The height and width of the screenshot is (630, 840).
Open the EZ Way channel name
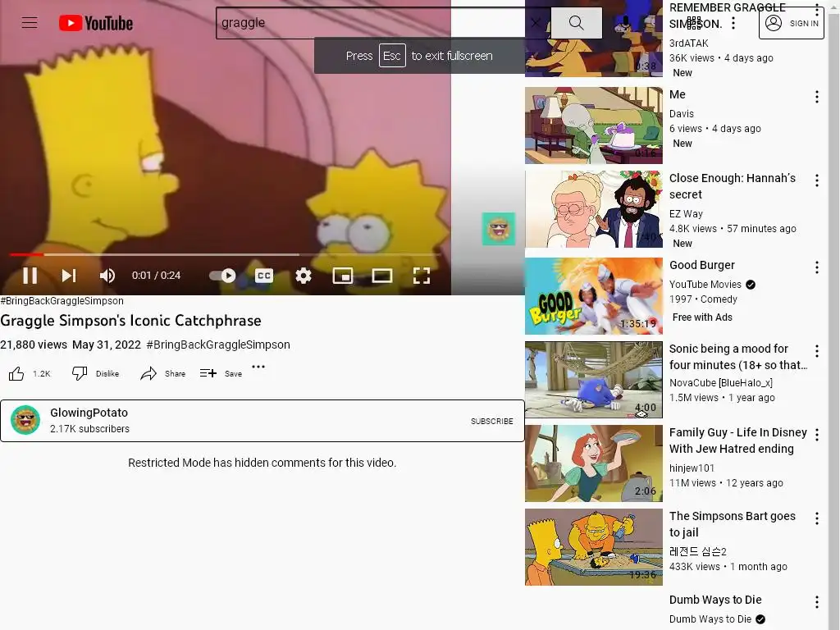point(687,214)
